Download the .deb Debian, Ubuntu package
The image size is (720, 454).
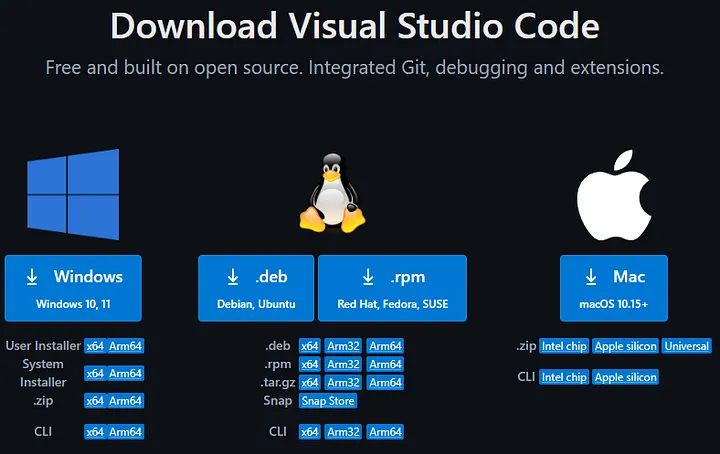tap(256, 288)
